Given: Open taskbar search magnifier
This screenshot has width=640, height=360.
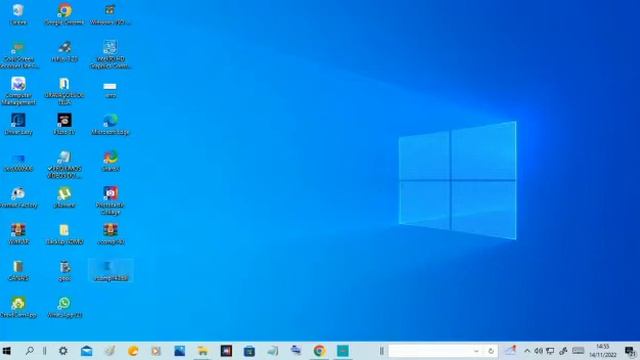Looking at the screenshot, I should 29,351.
